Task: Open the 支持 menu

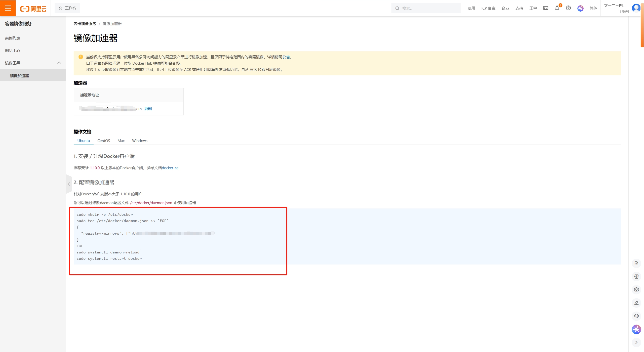Action: pyautogui.click(x=519, y=8)
